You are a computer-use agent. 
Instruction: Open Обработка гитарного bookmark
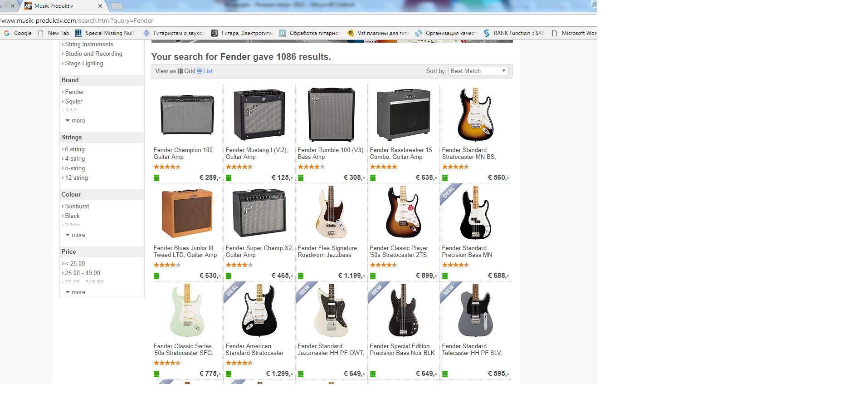tap(310, 33)
